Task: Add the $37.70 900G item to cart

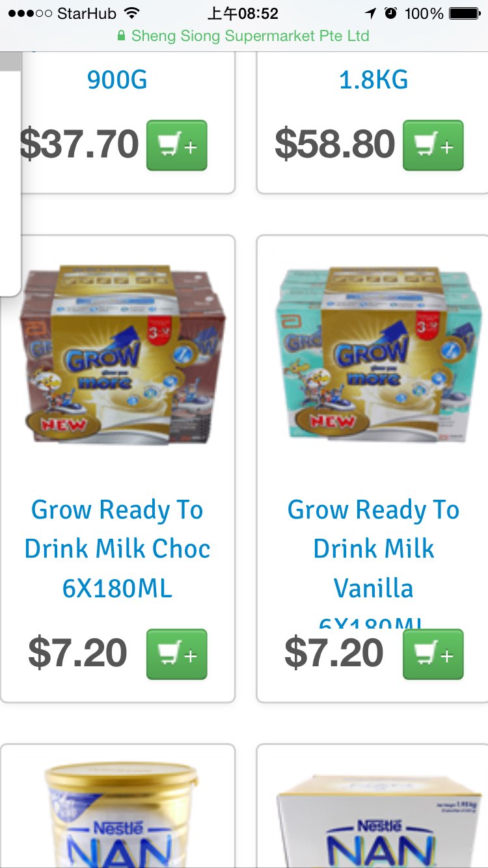Action: tap(177, 145)
